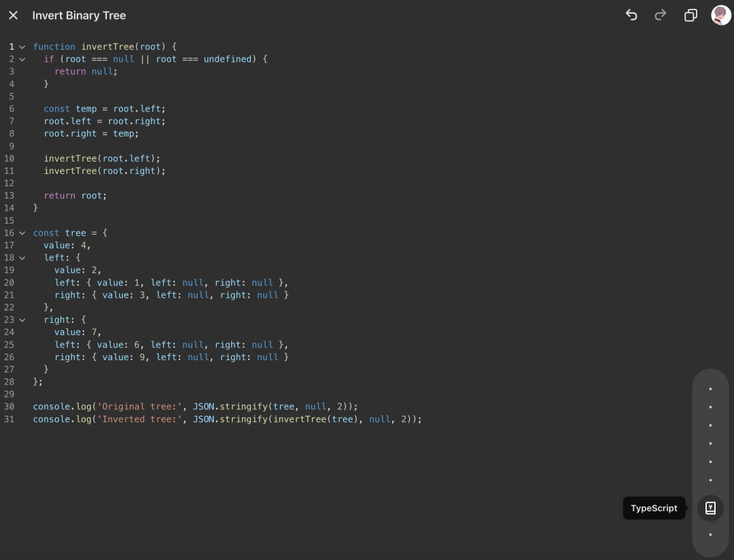Click the 'Inverted tree:' string on line 31
734x560 pixels.
click(139, 419)
